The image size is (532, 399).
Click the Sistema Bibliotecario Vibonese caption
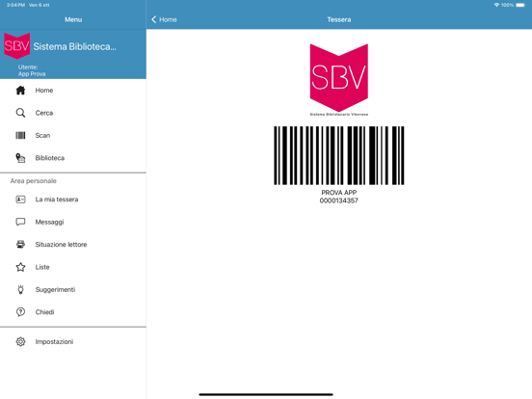339,115
